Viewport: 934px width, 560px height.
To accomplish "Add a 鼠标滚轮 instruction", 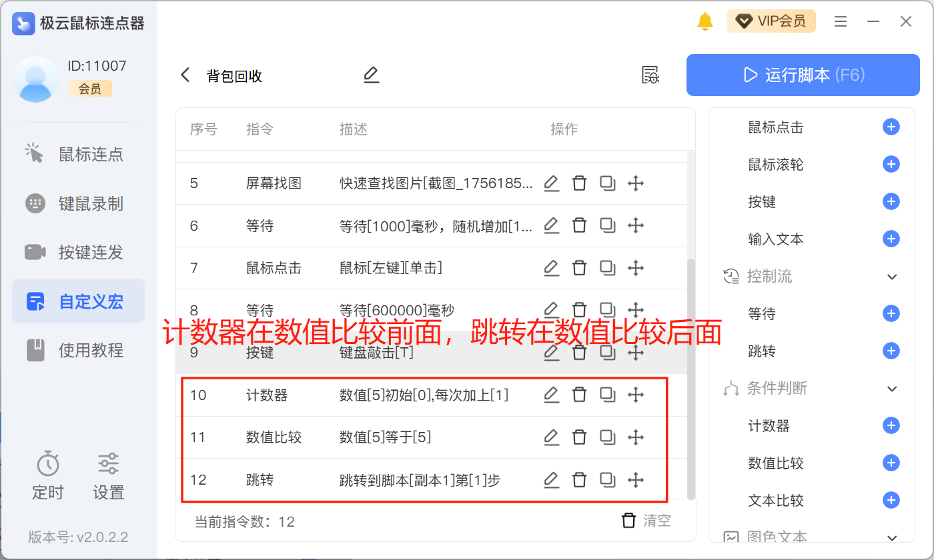I will click(891, 164).
